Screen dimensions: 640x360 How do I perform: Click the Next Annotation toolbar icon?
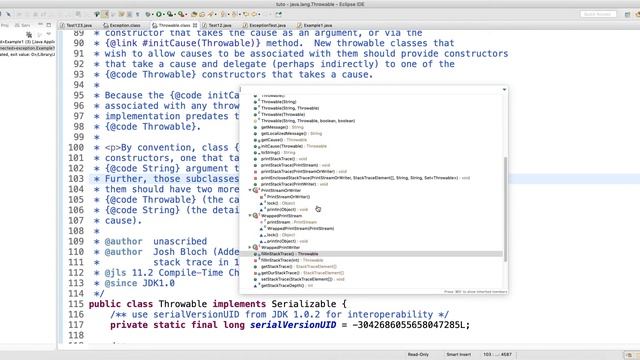(223, 14)
